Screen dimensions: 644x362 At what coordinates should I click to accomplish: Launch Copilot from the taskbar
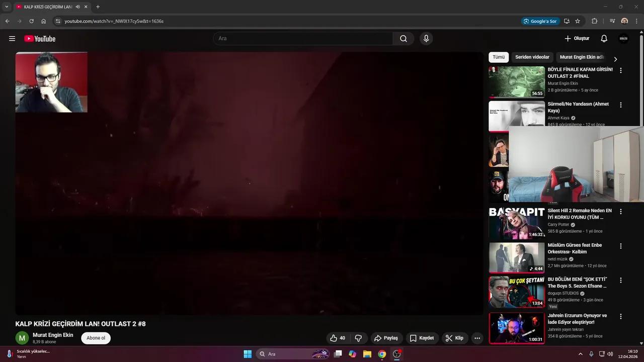(353, 354)
